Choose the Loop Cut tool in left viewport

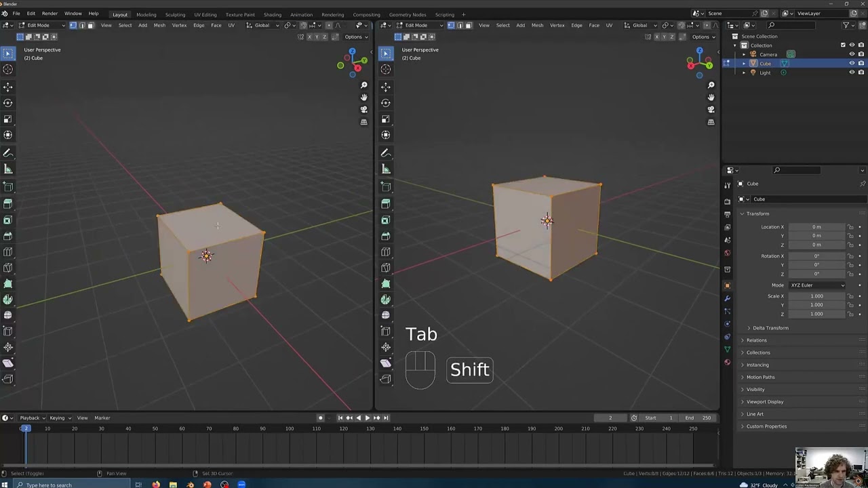(8, 252)
